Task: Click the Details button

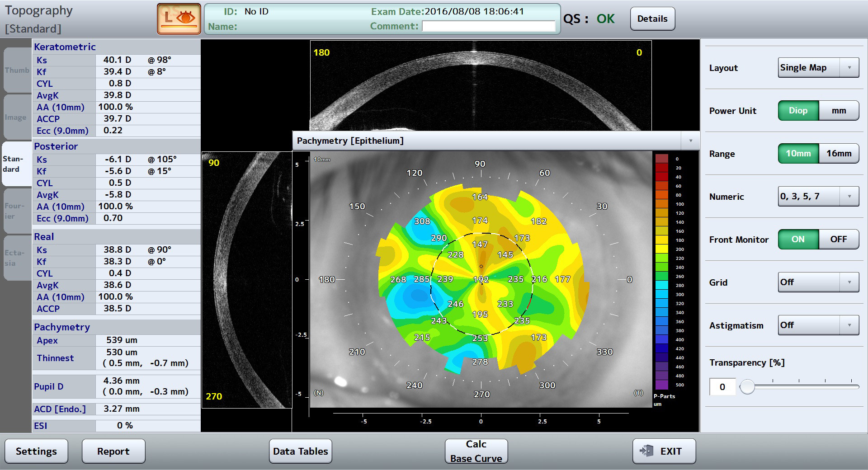Action: 652,19
